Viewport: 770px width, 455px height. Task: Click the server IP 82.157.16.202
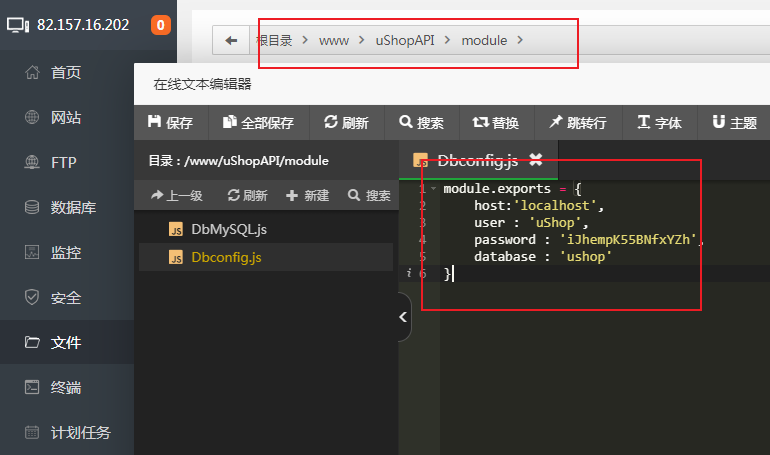click(83, 25)
